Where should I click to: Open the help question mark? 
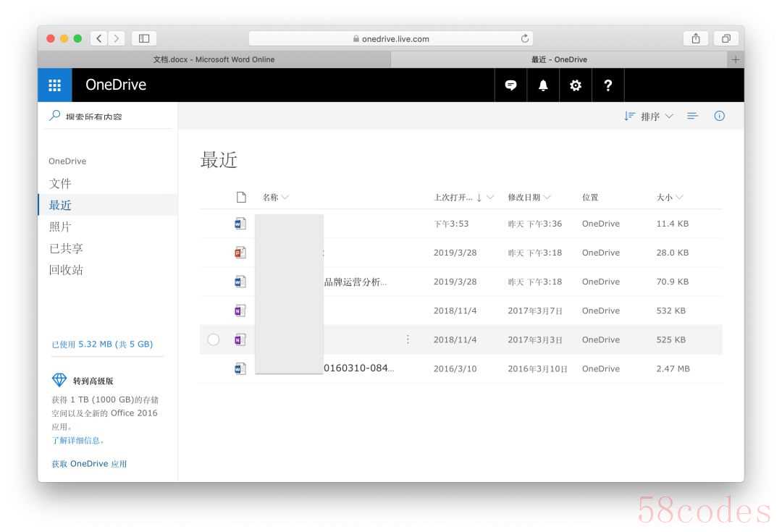click(x=608, y=85)
